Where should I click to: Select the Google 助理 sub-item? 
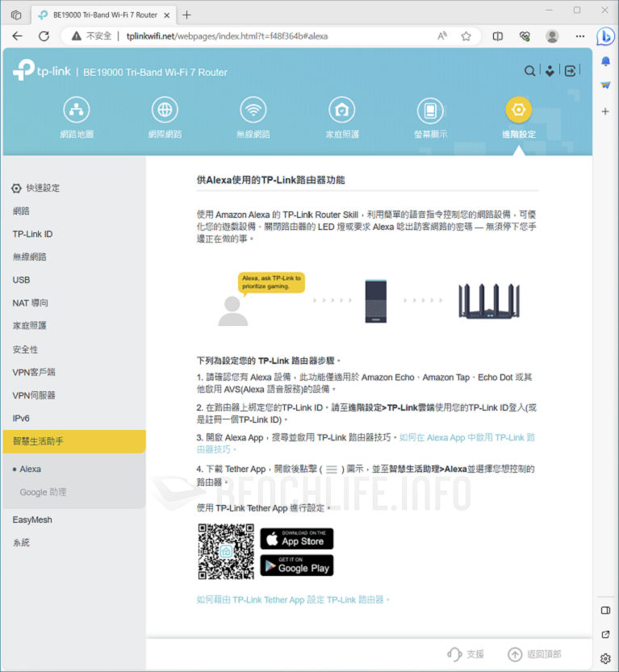tap(43, 492)
